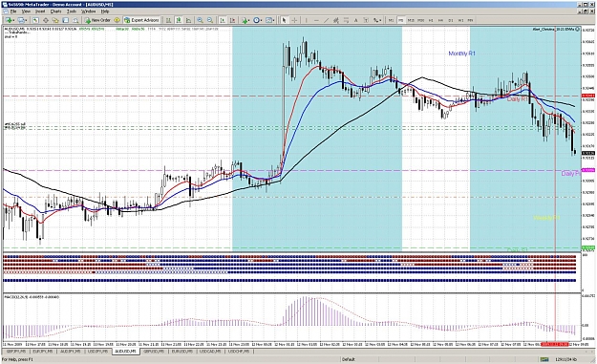Click the Weekly R1 yellow label

tap(546, 218)
